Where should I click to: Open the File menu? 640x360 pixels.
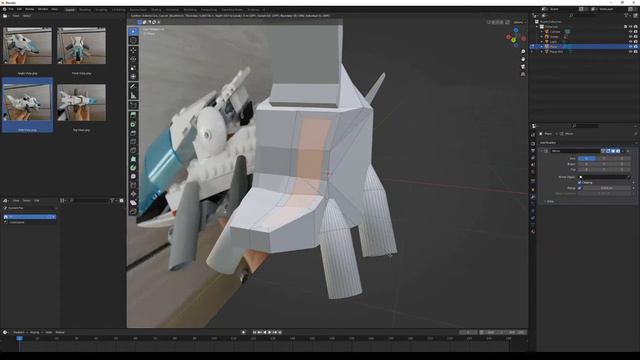[x=11, y=9]
